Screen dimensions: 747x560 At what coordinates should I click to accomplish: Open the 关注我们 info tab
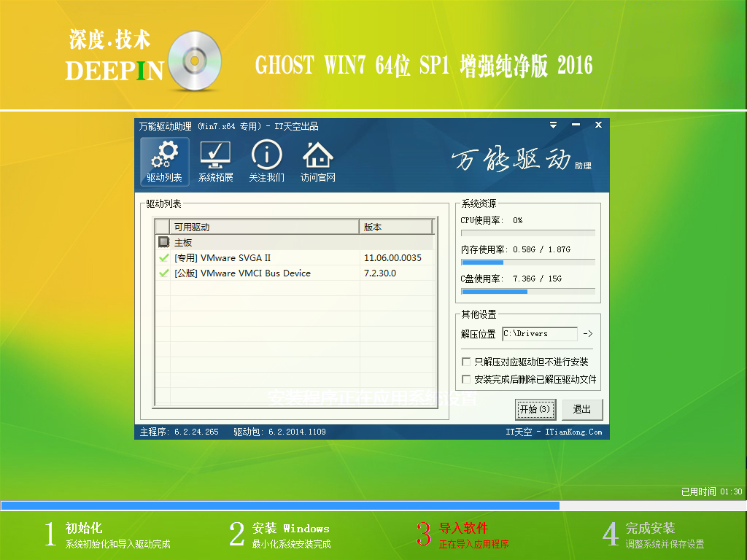(267, 161)
